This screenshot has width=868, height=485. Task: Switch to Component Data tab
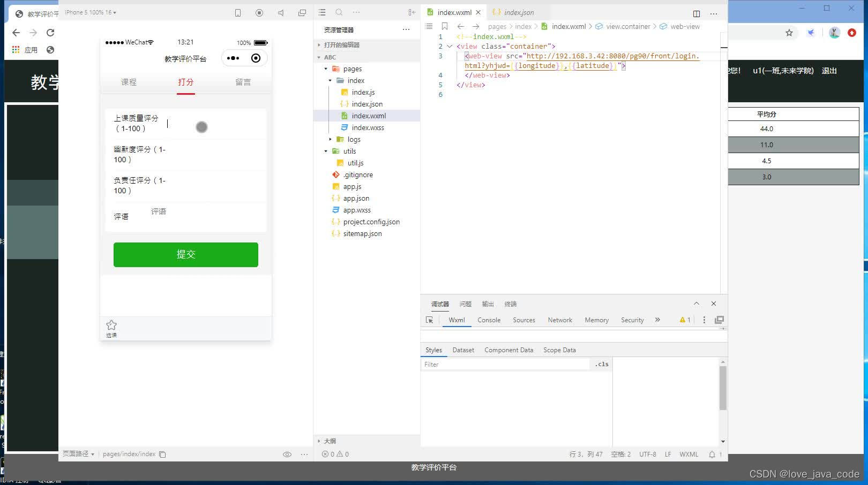tap(509, 350)
